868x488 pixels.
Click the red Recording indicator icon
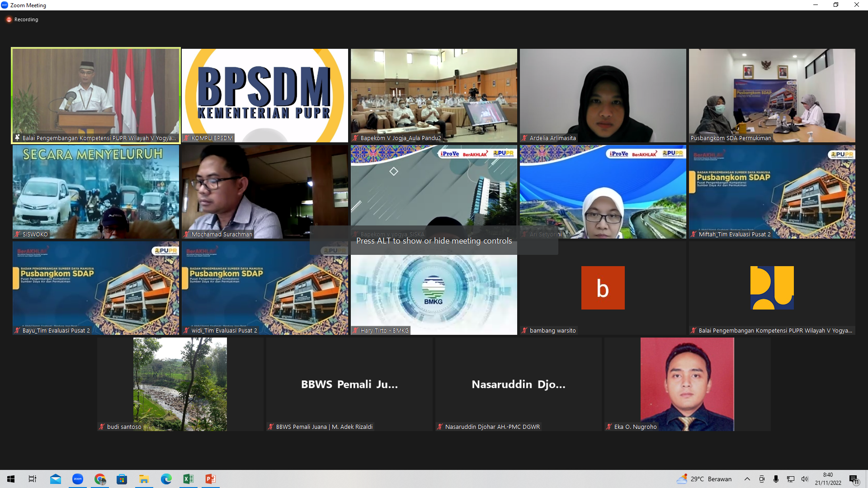(9, 19)
